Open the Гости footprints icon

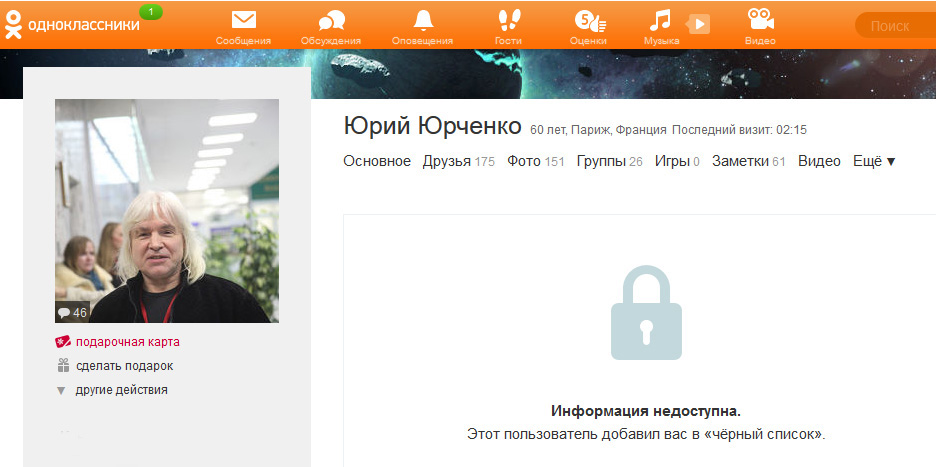pyautogui.click(x=509, y=21)
